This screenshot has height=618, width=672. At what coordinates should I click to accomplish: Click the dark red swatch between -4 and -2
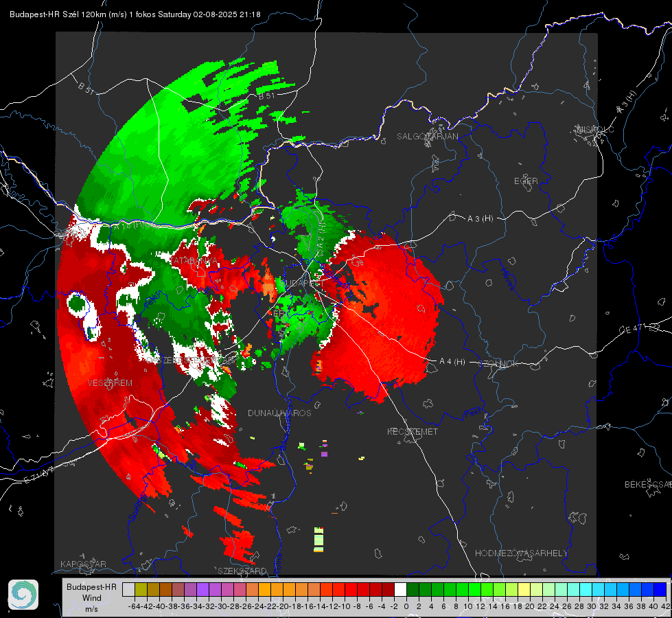[388, 589]
